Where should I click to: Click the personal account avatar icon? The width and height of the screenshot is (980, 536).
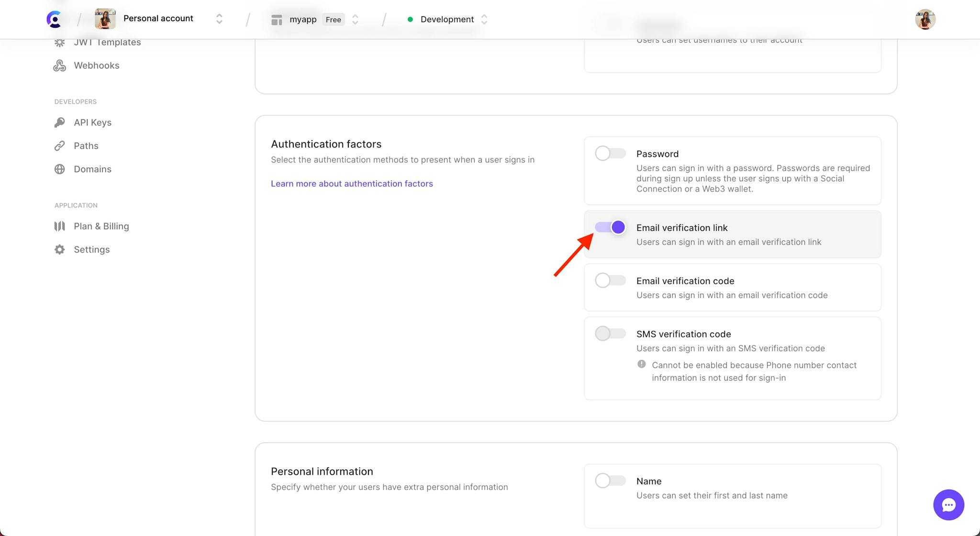(x=104, y=19)
